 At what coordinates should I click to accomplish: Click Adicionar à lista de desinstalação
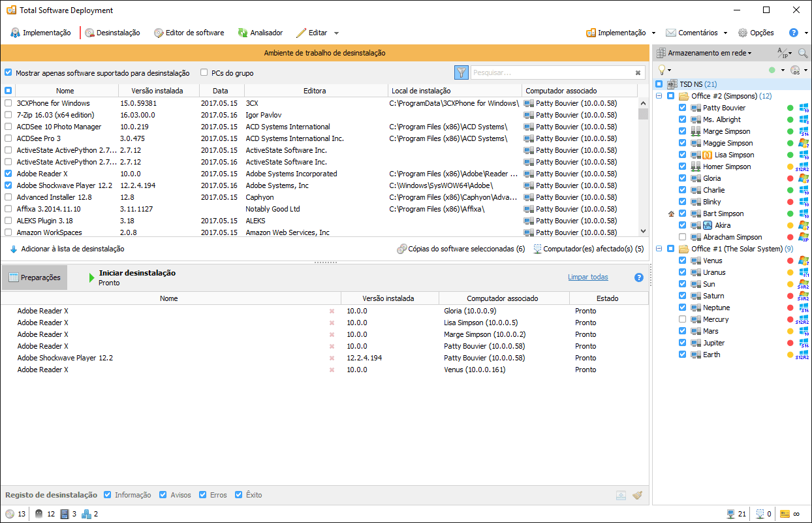pos(67,249)
